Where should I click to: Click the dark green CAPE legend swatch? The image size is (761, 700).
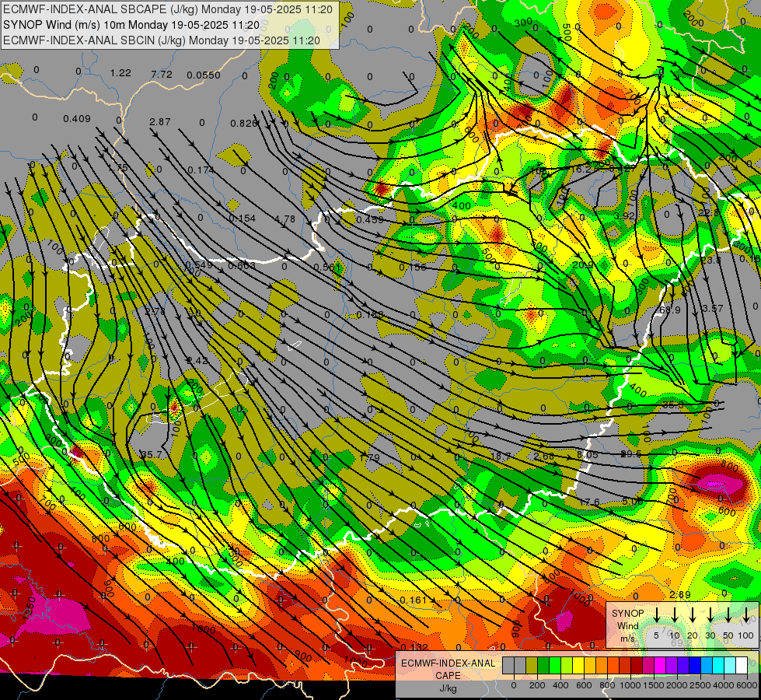pos(543,666)
